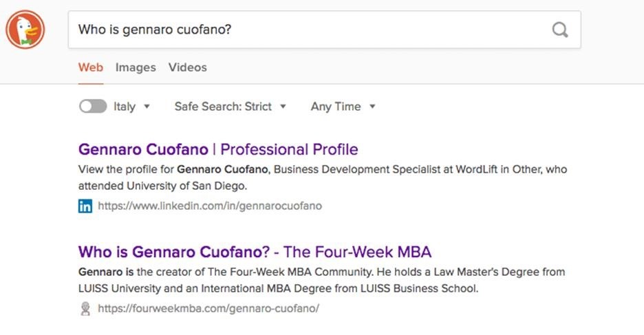This screenshot has width=644, height=335.
Task: Switch to the Images tab
Action: [136, 67]
